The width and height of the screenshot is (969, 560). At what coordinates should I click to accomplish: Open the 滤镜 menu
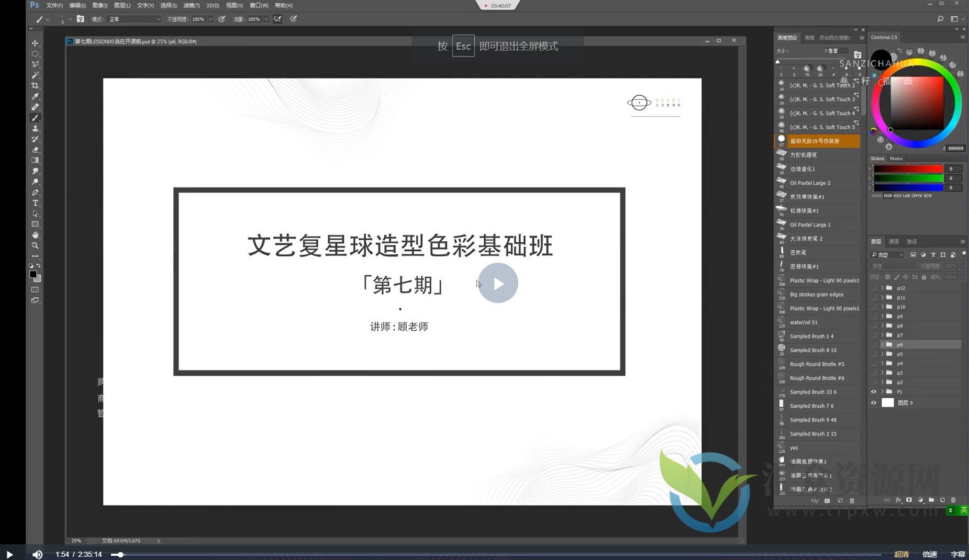192,5
